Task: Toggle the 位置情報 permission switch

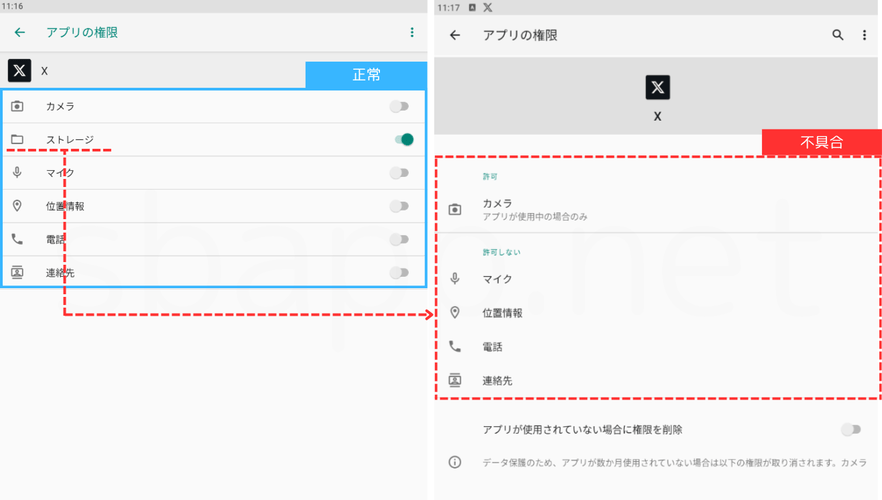Action: [400, 206]
